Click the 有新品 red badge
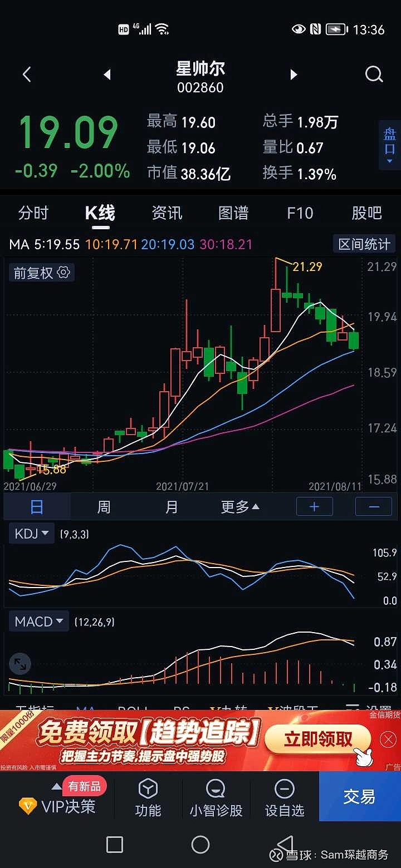The height and width of the screenshot is (868, 401). [85, 786]
